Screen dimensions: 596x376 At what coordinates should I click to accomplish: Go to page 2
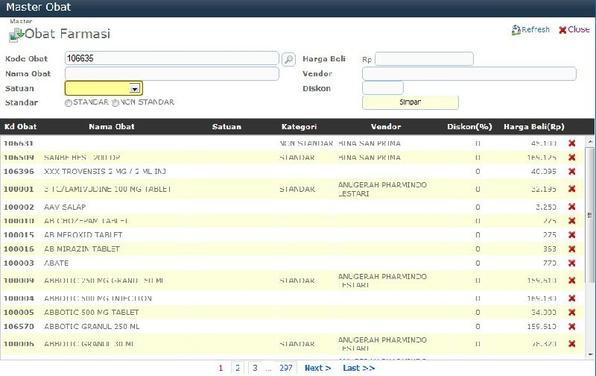tap(238, 368)
